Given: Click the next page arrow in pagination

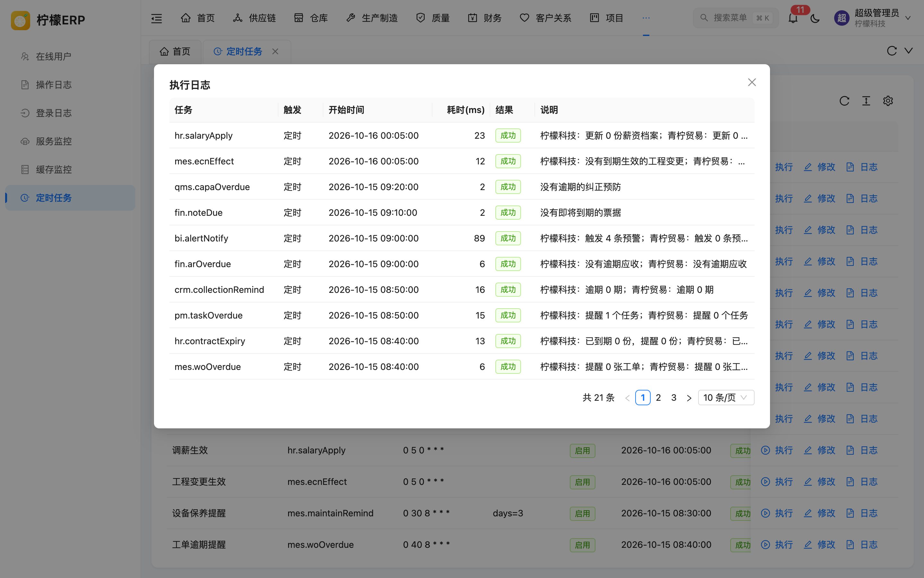Looking at the screenshot, I should point(689,398).
